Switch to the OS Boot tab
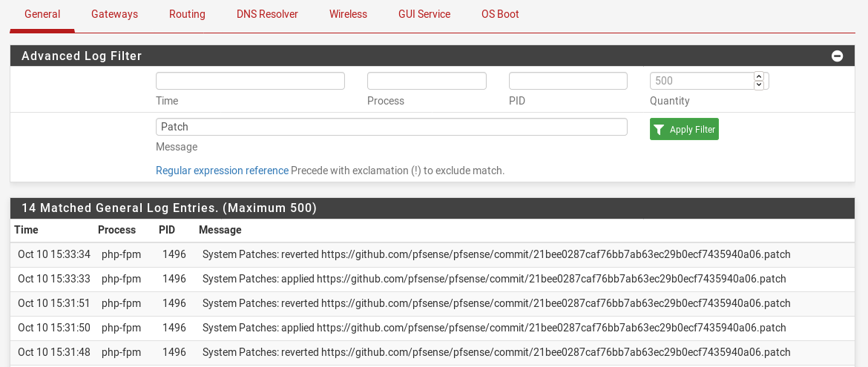Screen dimensions: 868x367 click(500, 14)
